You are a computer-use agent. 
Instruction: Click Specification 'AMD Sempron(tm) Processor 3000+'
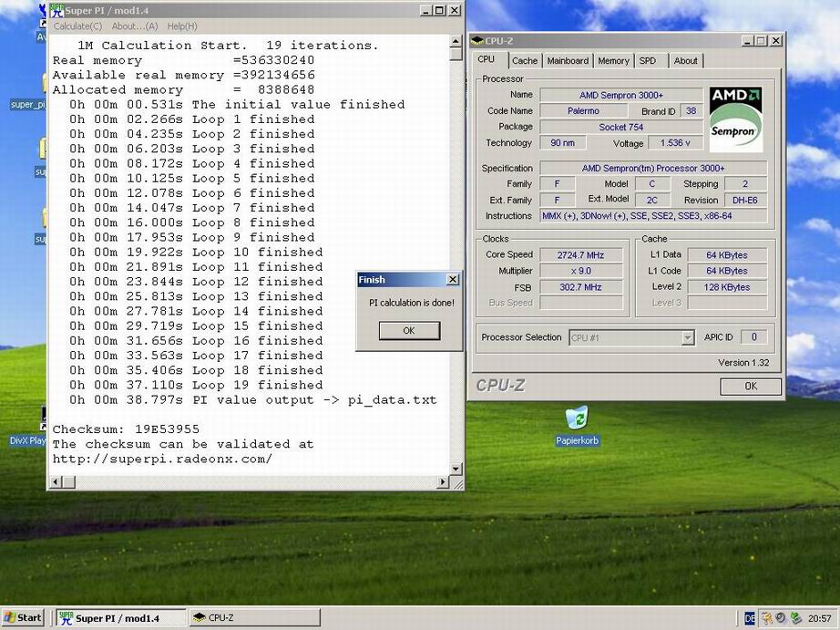pos(653,168)
